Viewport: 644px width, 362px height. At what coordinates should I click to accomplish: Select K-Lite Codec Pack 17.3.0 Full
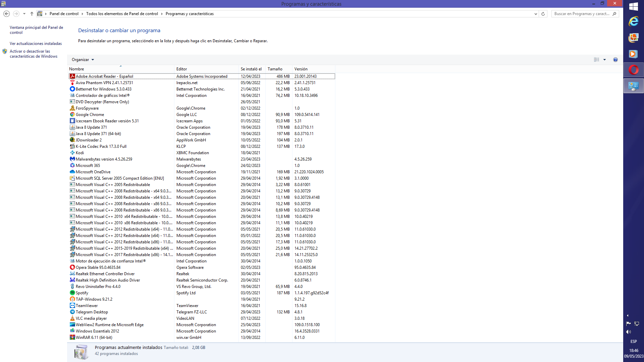[x=202, y=146]
